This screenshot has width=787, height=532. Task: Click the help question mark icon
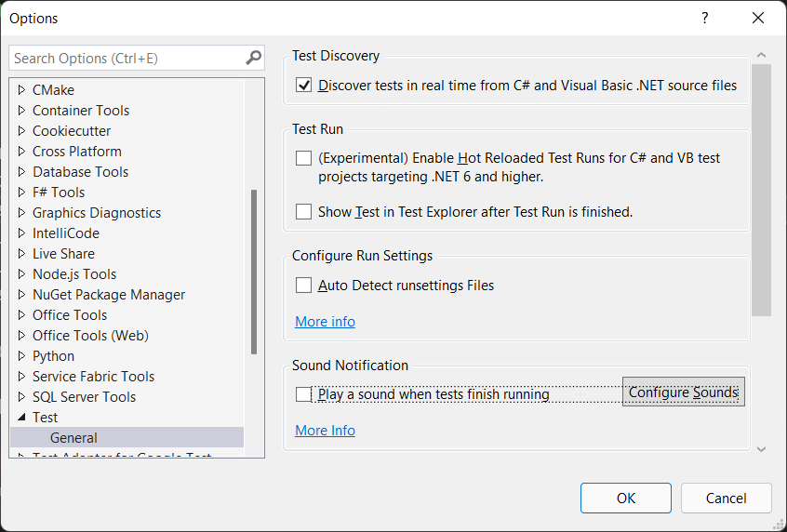click(x=705, y=18)
